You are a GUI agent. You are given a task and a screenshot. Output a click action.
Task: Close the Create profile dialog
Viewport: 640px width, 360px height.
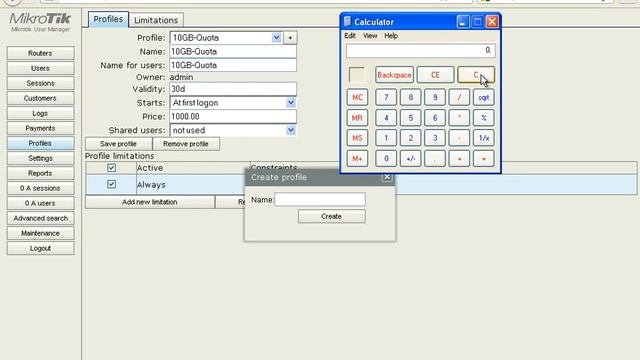point(387,177)
